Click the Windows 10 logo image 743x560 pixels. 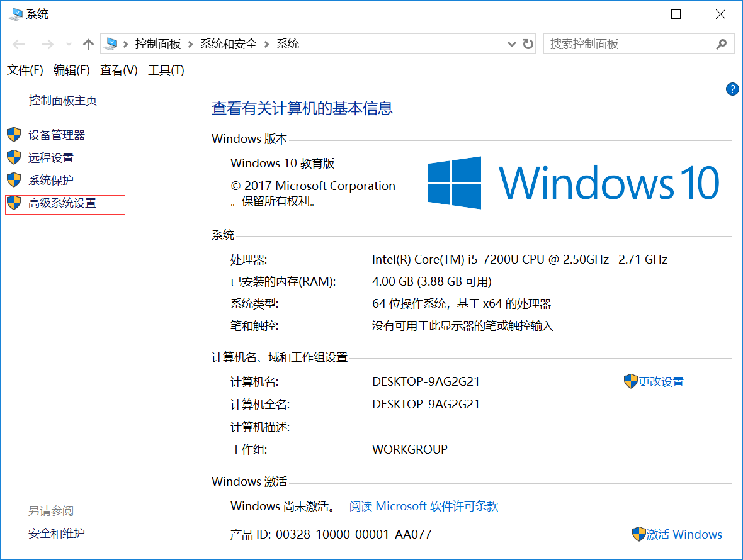pyautogui.click(x=574, y=182)
